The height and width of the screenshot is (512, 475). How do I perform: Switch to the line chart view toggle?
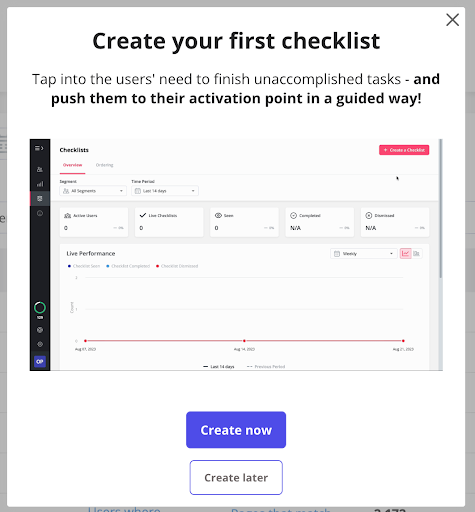pos(405,253)
